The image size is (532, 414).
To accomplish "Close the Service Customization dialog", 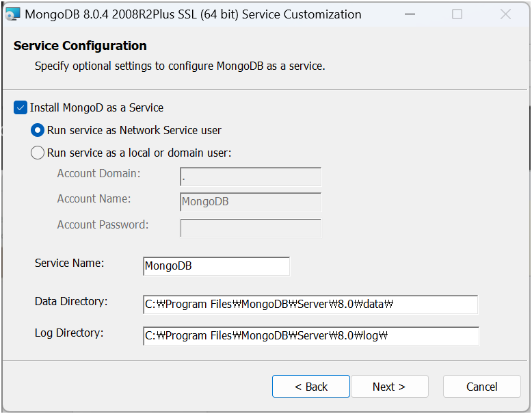I will coord(505,14).
